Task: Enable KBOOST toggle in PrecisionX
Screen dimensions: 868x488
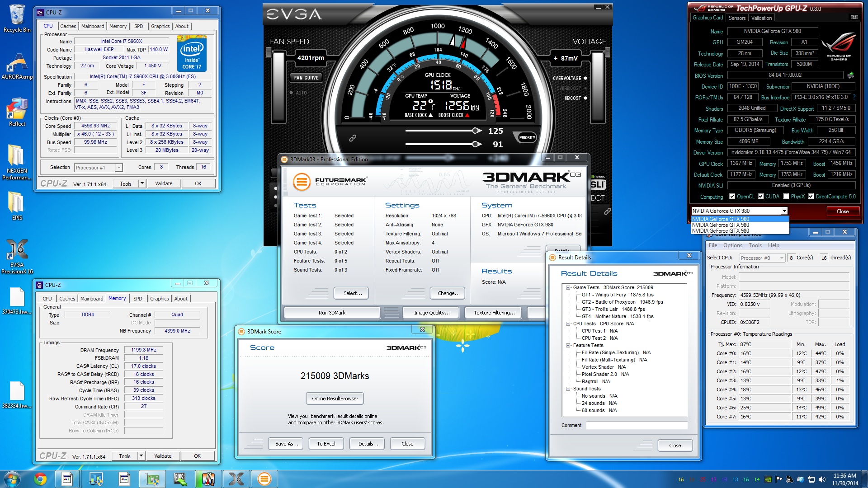Action: [x=585, y=98]
